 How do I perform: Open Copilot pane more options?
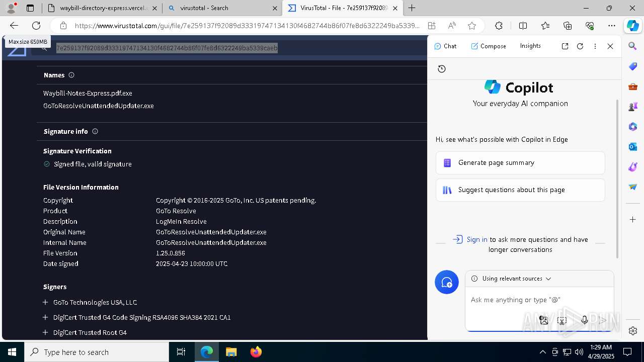coord(595,46)
